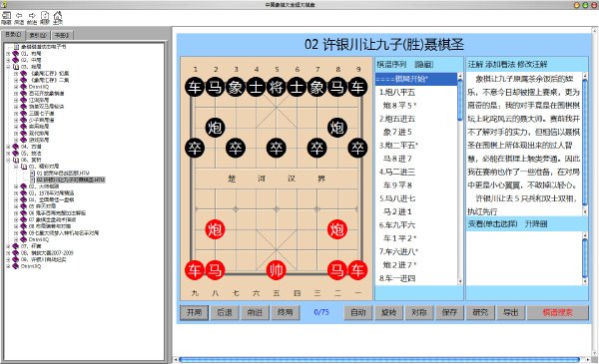This screenshot has width=599, height=364.
Task: Click the 研究 study button
Action: coord(480,312)
